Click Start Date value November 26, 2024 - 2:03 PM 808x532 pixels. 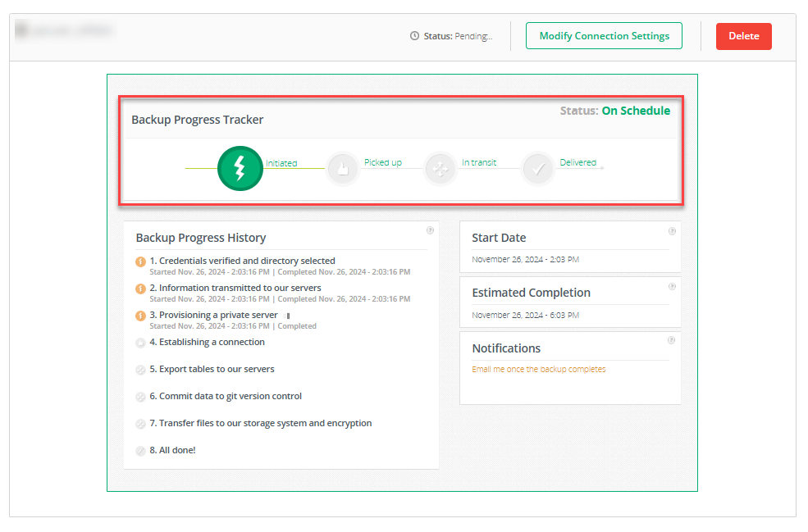[525, 260]
